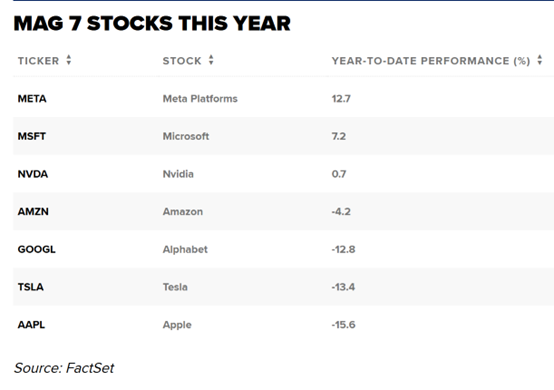
Task: Click the Microsoft stock name
Action: (186, 136)
